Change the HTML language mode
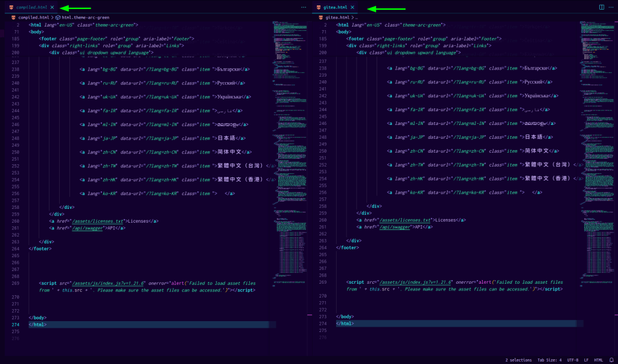Viewport: 618px width, 364px height. [x=598, y=360]
